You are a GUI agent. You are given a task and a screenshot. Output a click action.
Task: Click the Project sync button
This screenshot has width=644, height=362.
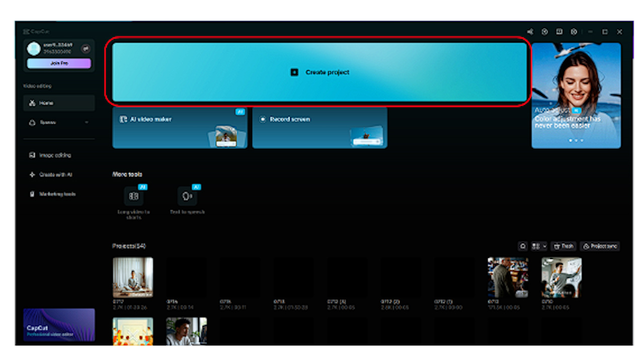[600, 246]
